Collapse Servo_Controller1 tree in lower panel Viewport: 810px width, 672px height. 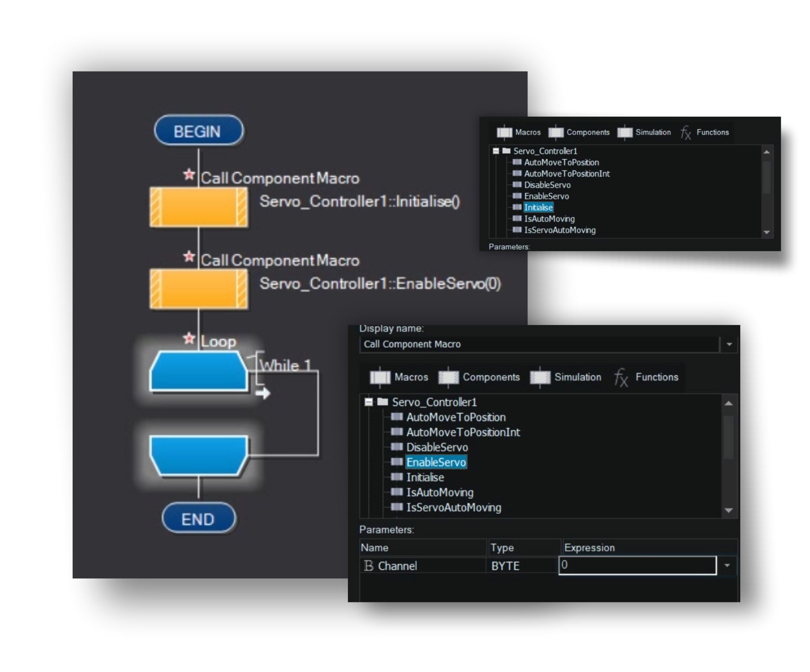click(369, 402)
